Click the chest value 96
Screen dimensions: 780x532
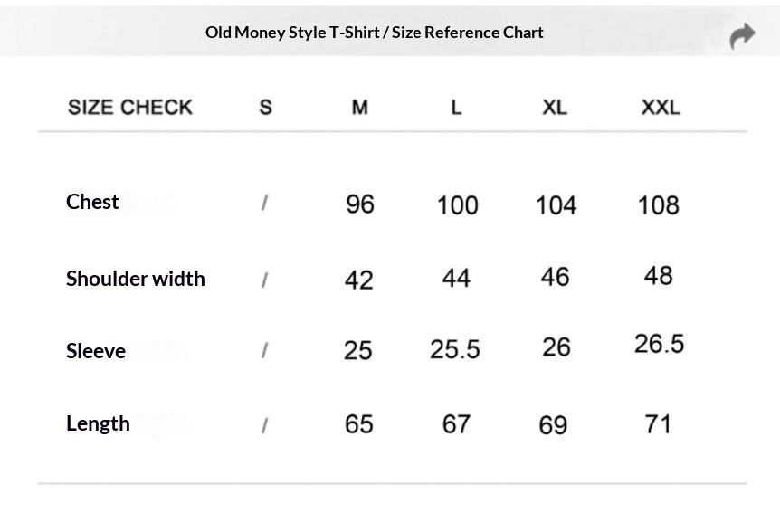[360, 204]
